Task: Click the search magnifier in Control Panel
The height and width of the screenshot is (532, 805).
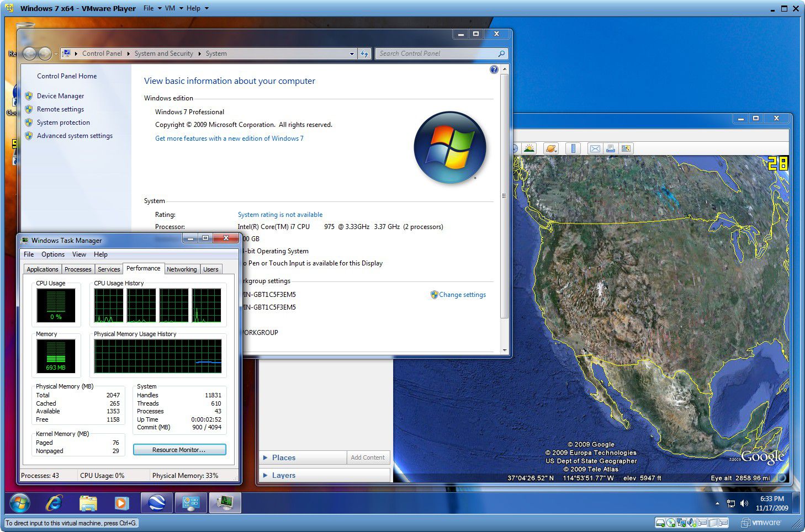Action: pos(501,54)
